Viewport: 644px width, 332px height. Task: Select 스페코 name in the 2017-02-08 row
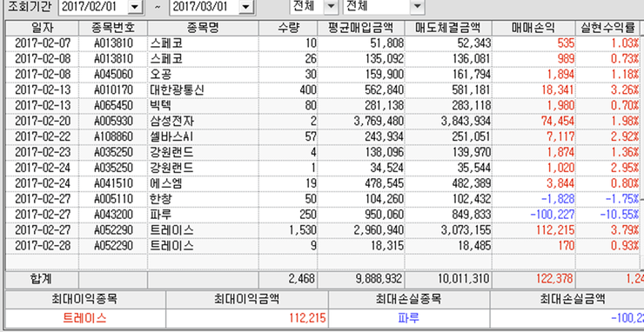click(x=166, y=59)
